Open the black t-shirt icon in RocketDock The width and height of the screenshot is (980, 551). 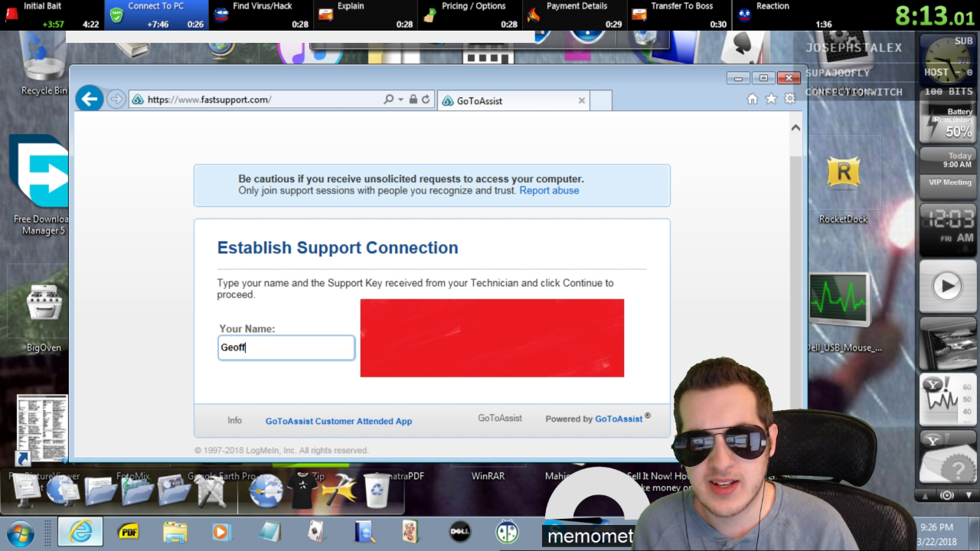point(302,491)
